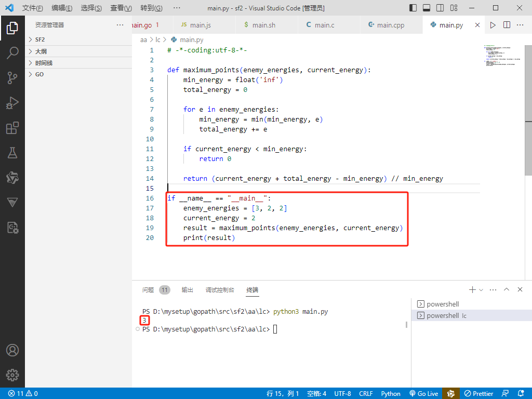Viewport: 532px width, 399px height.
Task: Click the editor vertical scrollbar
Action: click(528, 110)
